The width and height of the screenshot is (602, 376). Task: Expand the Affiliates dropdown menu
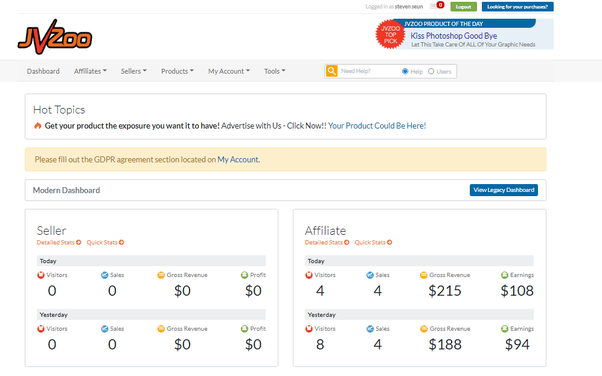[90, 71]
